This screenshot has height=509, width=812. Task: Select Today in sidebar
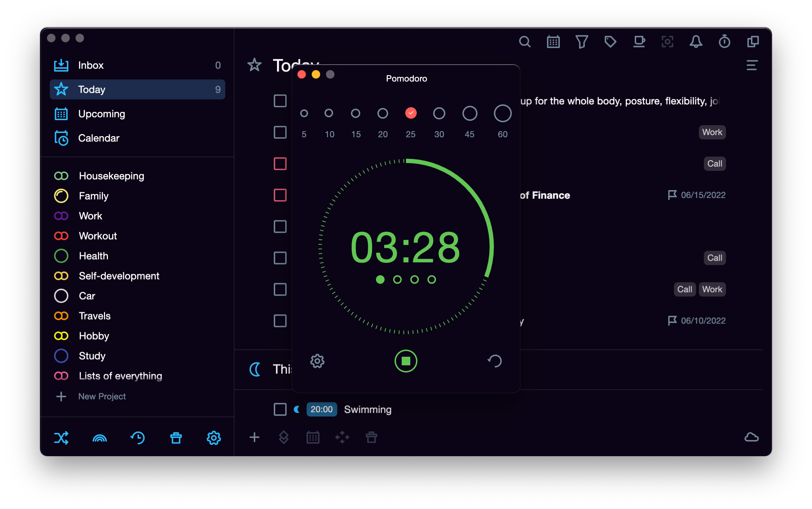[x=138, y=89]
